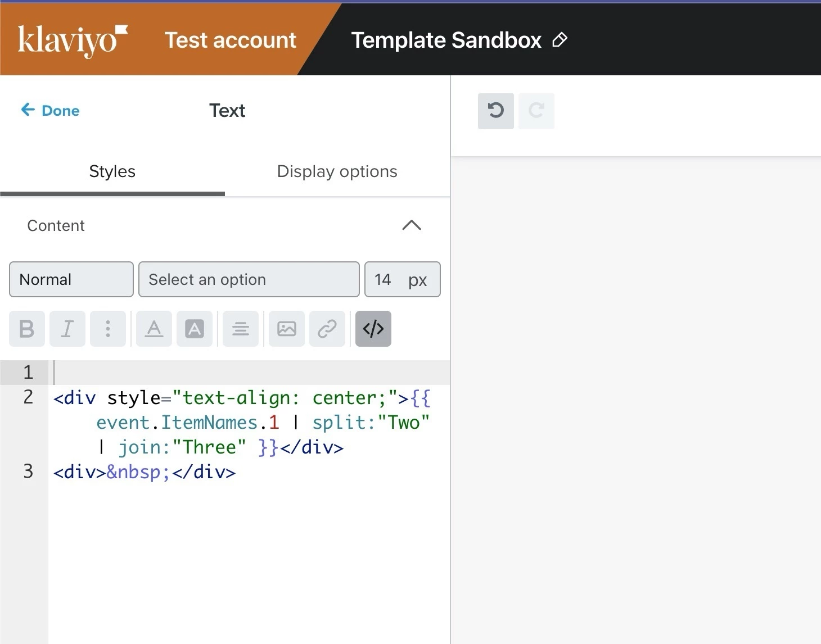Viewport: 821px width, 644px height.
Task: Edit template name pencil icon
Action: tap(560, 40)
